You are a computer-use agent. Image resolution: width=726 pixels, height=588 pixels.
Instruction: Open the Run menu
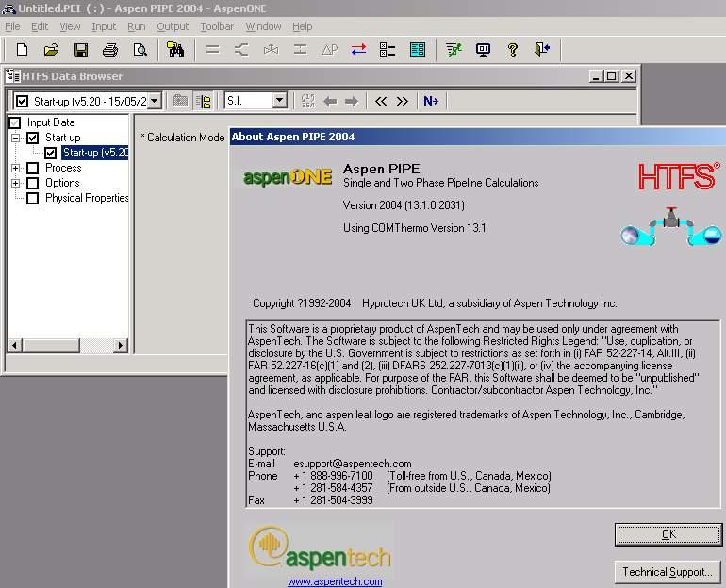click(x=136, y=26)
